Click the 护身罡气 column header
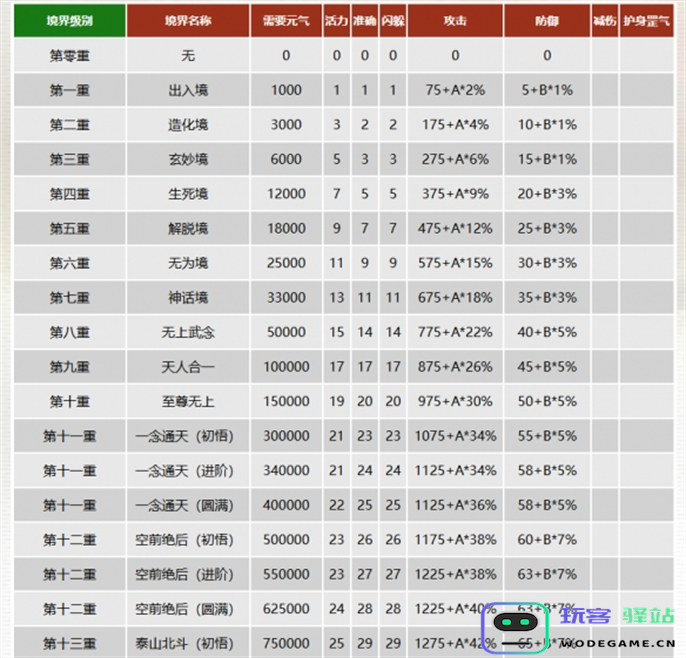Image resolution: width=686 pixels, height=658 pixels. [647, 21]
